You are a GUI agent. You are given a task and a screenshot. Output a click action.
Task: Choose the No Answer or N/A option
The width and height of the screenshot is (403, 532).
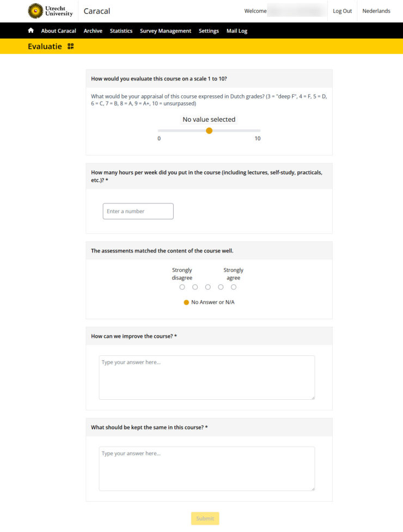click(x=186, y=302)
